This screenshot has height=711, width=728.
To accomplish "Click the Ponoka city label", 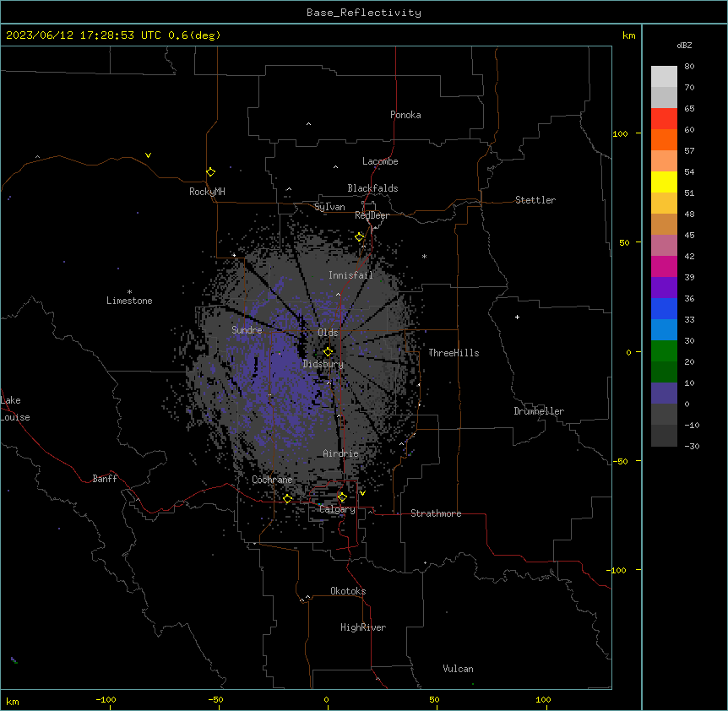I will (405, 115).
